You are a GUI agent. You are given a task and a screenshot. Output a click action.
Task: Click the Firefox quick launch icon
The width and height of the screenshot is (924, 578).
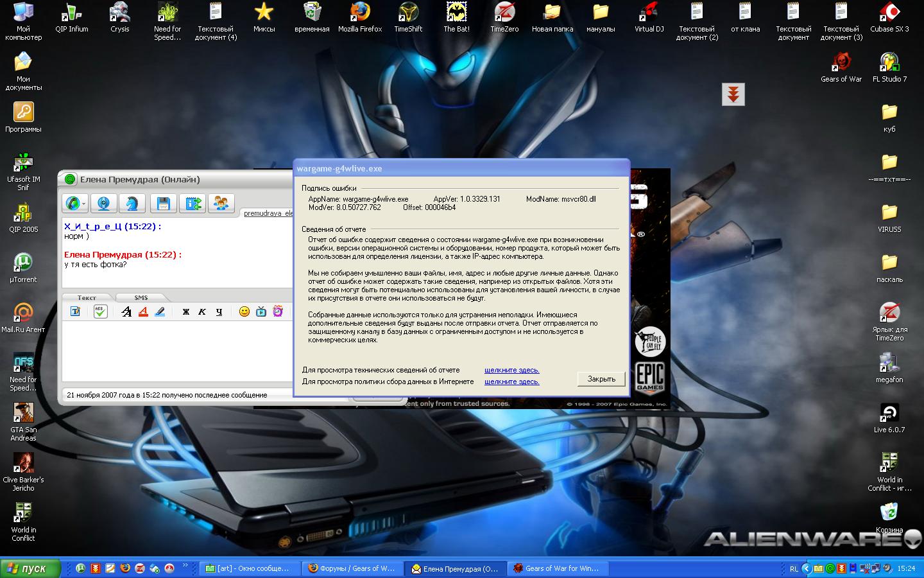(x=125, y=568)
